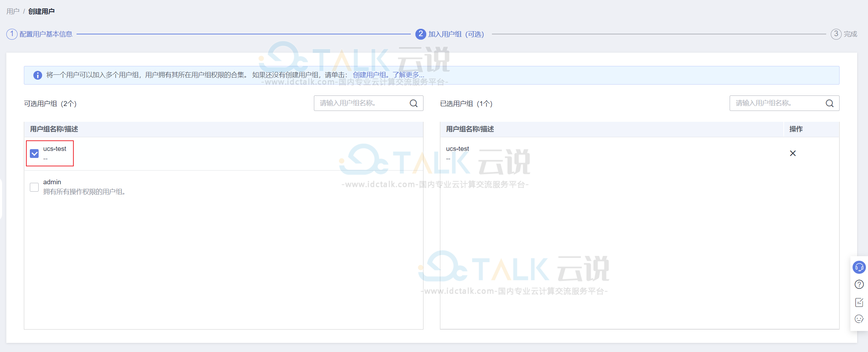Screen dimensions: 868x352
Task: Click search icon in available groups field
Action: [x=414, y=103]
